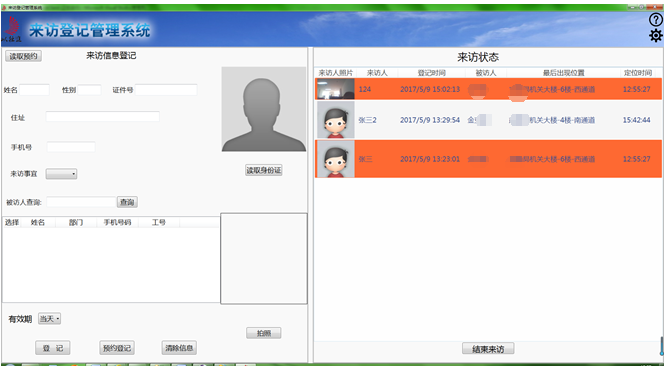Click the 来访人照片 column header
Viewport: 668px width, 372px height.
point(336,73)
